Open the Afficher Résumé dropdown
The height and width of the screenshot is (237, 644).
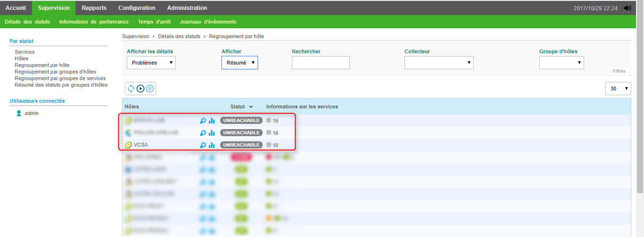(239, 63)
